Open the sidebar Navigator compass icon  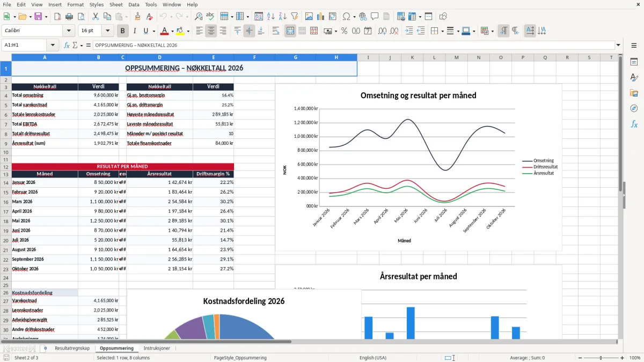(634, 108)
